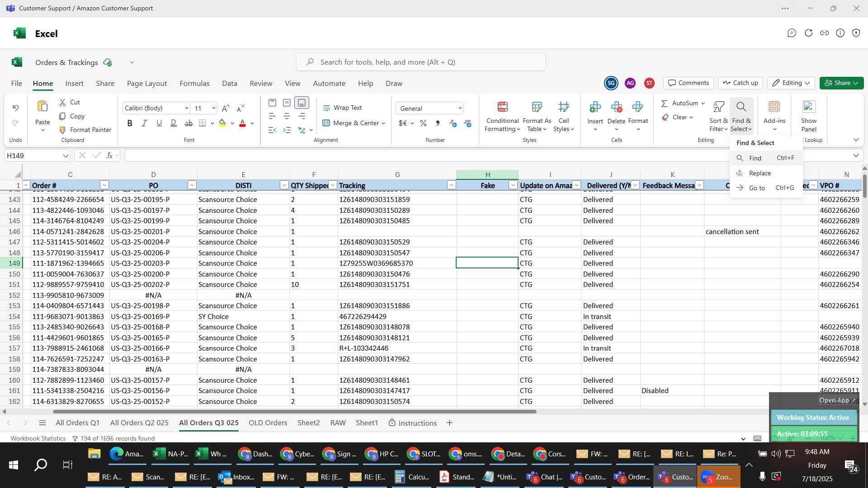Click the AutoSum button
This screenshot has height=488, width=868.
680,103
